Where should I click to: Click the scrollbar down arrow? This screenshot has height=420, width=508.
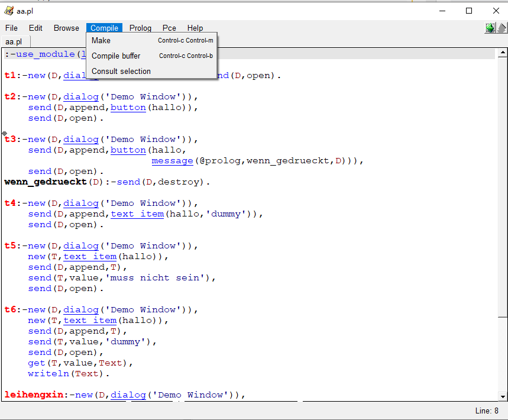coord(503,396)
